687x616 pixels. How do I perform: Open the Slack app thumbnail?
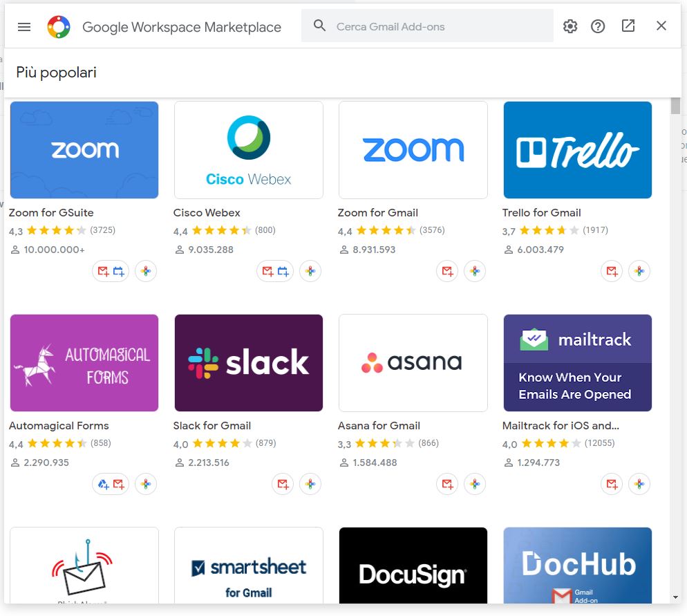(248, 363)
